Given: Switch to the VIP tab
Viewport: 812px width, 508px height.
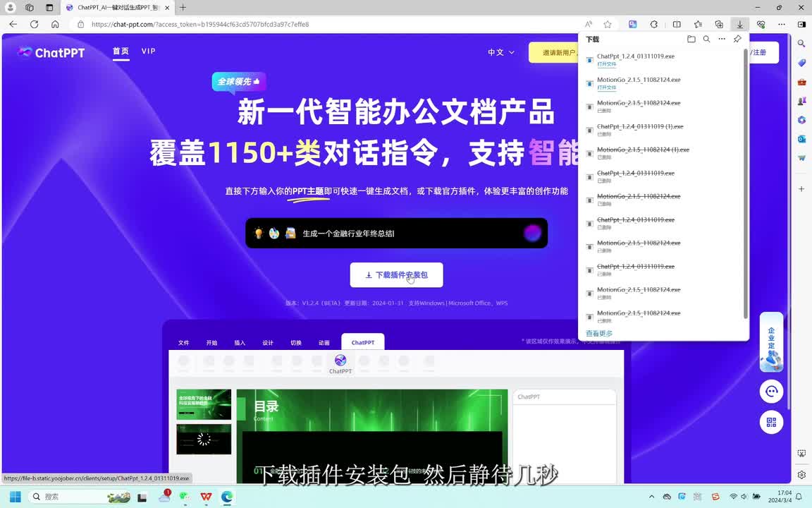Looking at the screenshot, I should (148, 52).
